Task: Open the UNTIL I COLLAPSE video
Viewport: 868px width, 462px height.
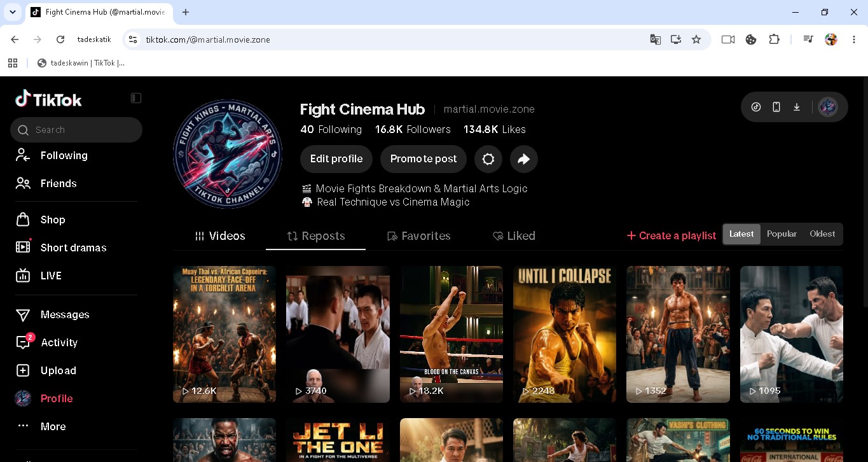Action: pos(565,334)
